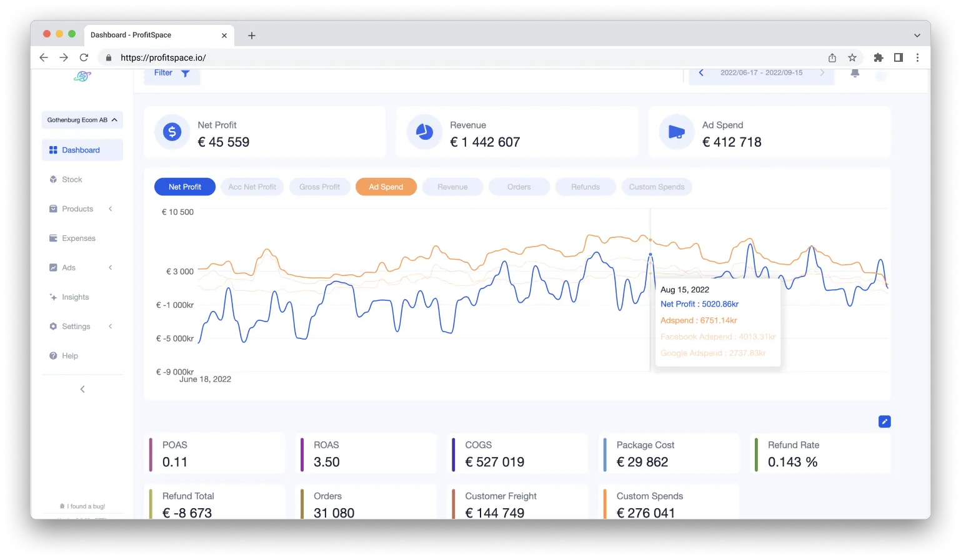The height and width of the screenshot is (560, 961).
Task: Click the Ad Spend megaphone icon
Action: 676,132
